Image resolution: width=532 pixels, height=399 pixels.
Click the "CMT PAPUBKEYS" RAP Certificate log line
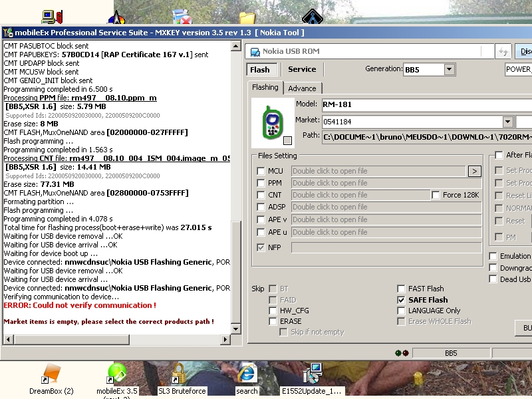[106, 55]
